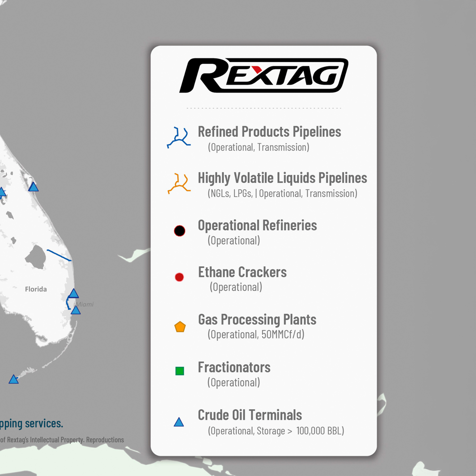Image resolution: width=476 pixels, height=476 pixels.
Task: Click the Ethane Crackers legend text
Action: coord(242,272)
